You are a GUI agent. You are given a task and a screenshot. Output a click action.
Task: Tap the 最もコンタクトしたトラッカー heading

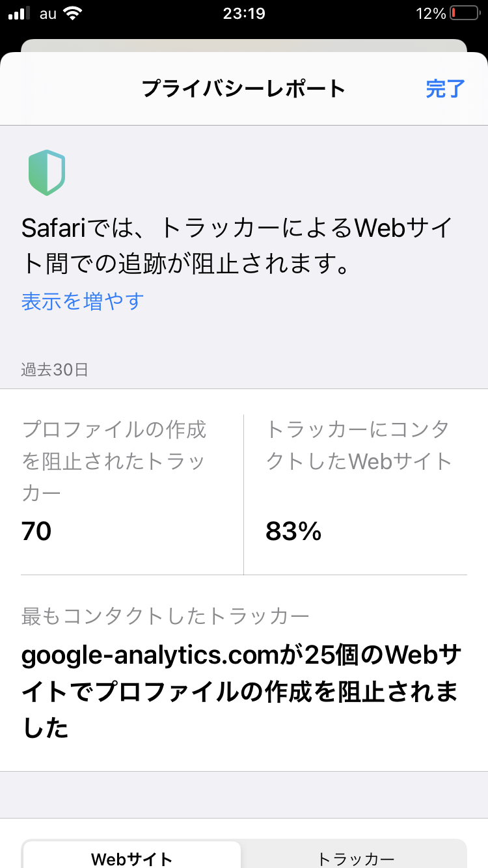point(165,616)
